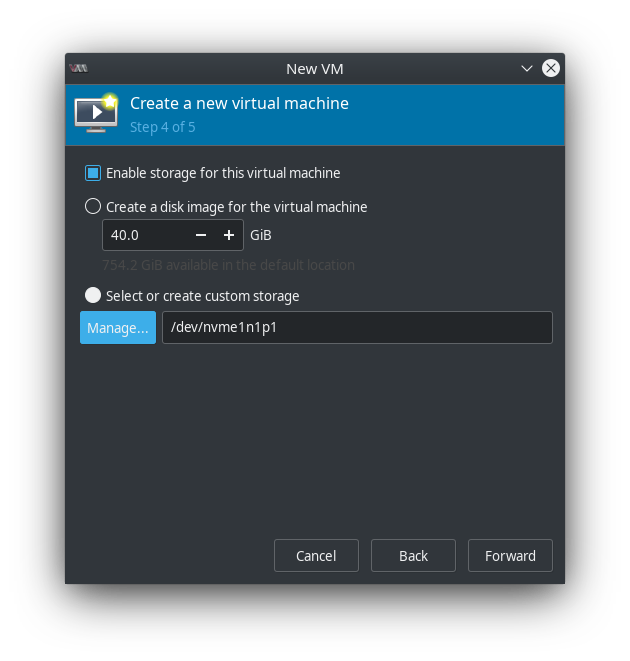Click the title bar chevron down button

(527, 68)
